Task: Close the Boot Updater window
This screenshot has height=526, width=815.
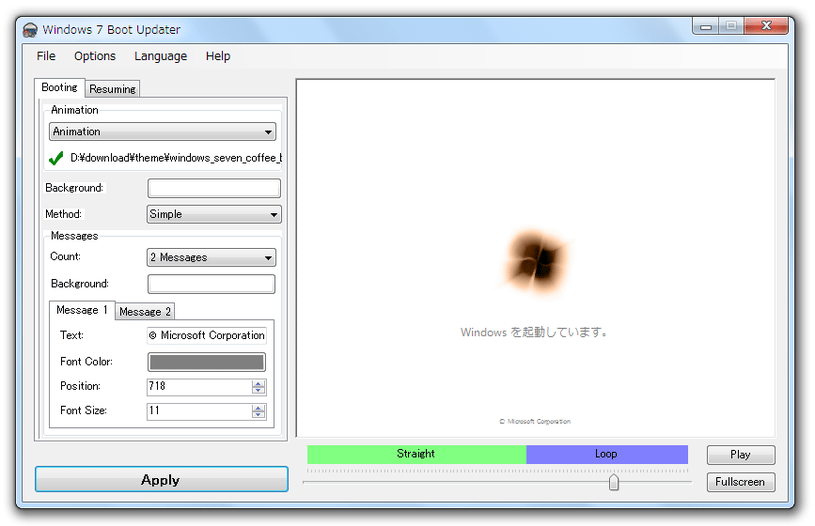Action: click(766, 25)
